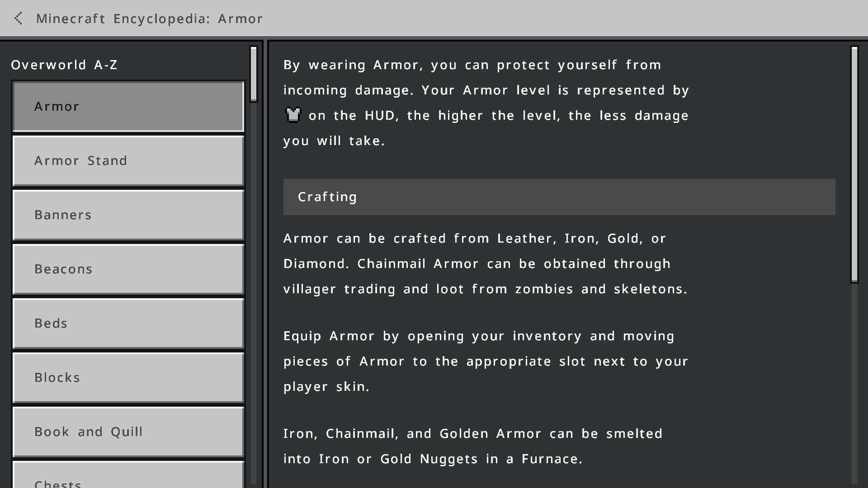Image resolution: width=868 pixels, height=488 pixels.
Task: Click the Equip Armor instructions paragraph
Action: pos(486,361)
